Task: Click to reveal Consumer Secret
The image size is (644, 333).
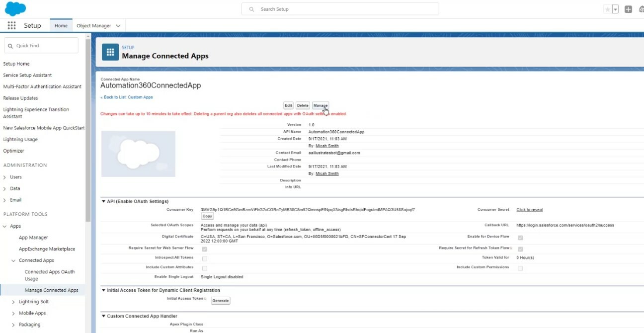Action: (x=529, y=210)
